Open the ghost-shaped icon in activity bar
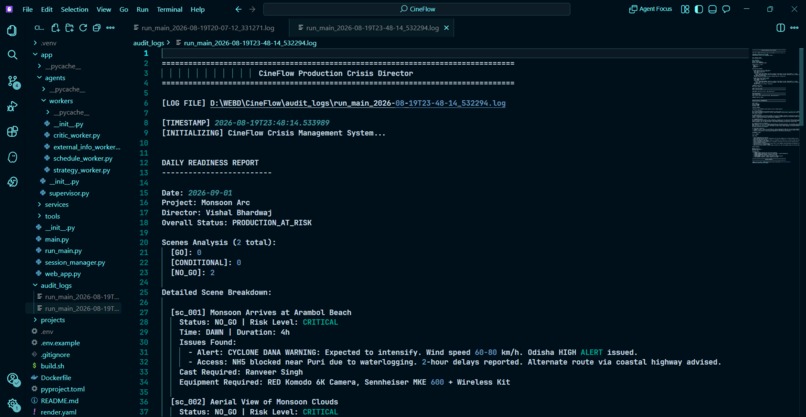 (x=12, y=157)
